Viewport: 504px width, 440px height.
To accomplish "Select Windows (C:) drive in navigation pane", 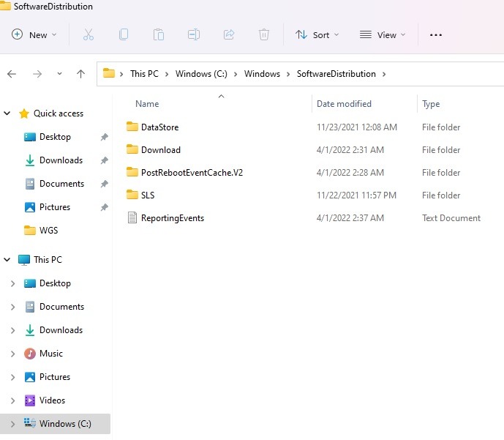I will (65, 424).
